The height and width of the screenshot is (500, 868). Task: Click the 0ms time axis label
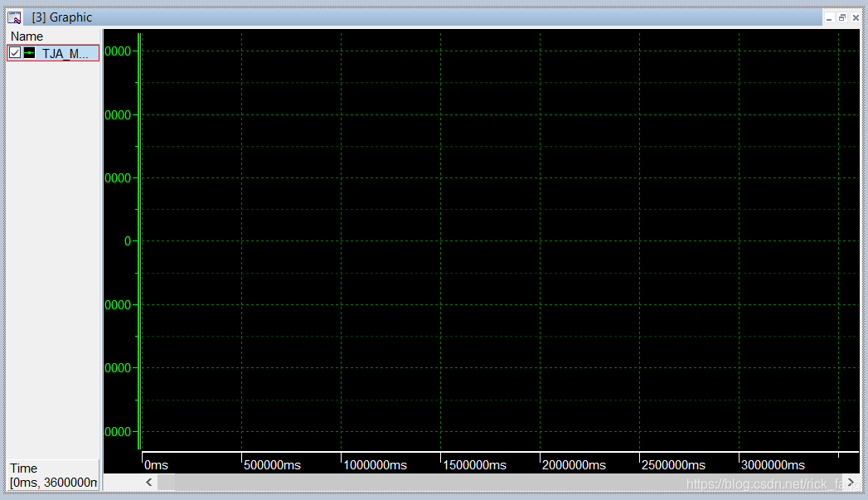(156, 465)
